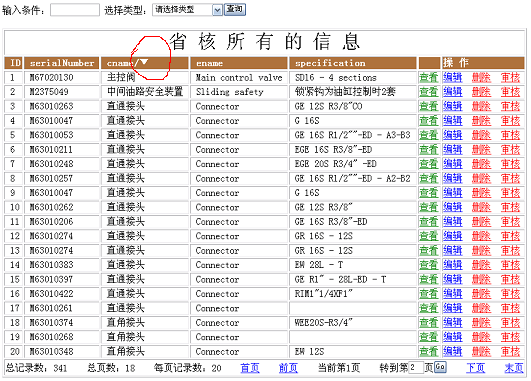Click the Go page jump button
The width and height of the screenshot is (531, 381).
tap(440, 367)
